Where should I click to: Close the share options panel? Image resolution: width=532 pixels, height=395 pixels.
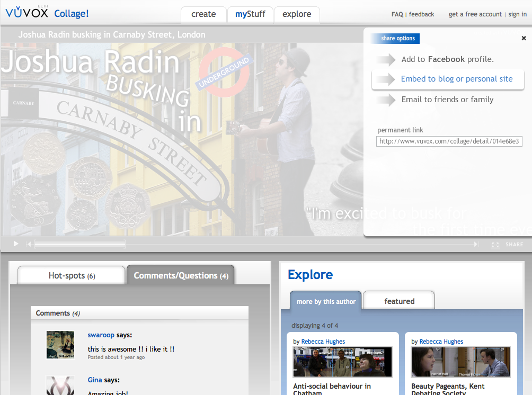coord(524,38)
